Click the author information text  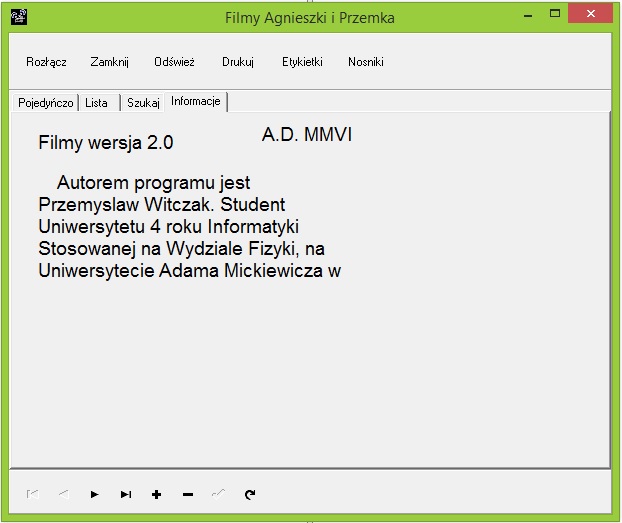click(x=190, y=226)
